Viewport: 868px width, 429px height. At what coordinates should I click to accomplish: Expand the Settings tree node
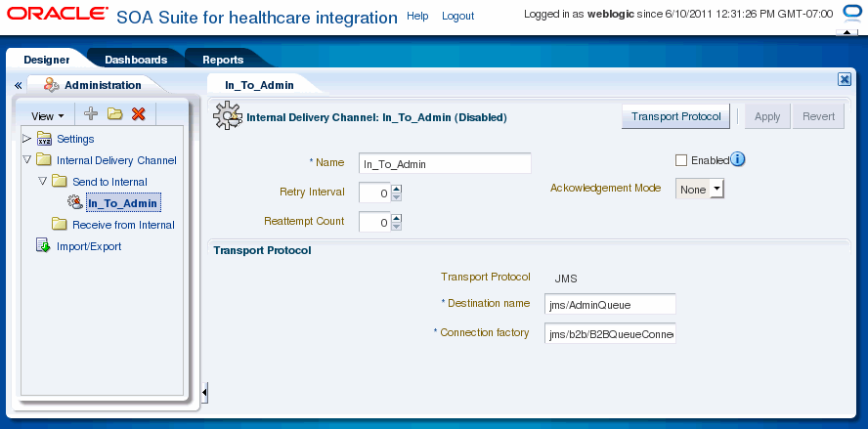(26, 138)
